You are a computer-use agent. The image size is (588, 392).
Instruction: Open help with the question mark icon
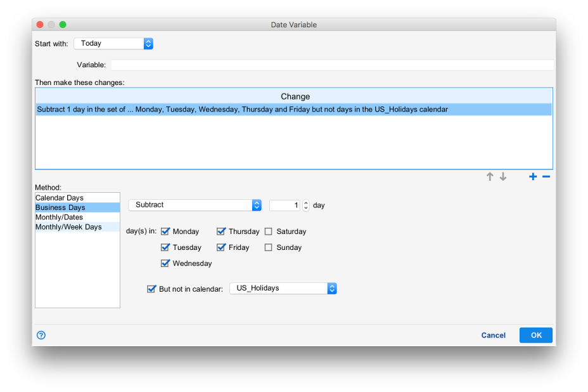[41, 335]
